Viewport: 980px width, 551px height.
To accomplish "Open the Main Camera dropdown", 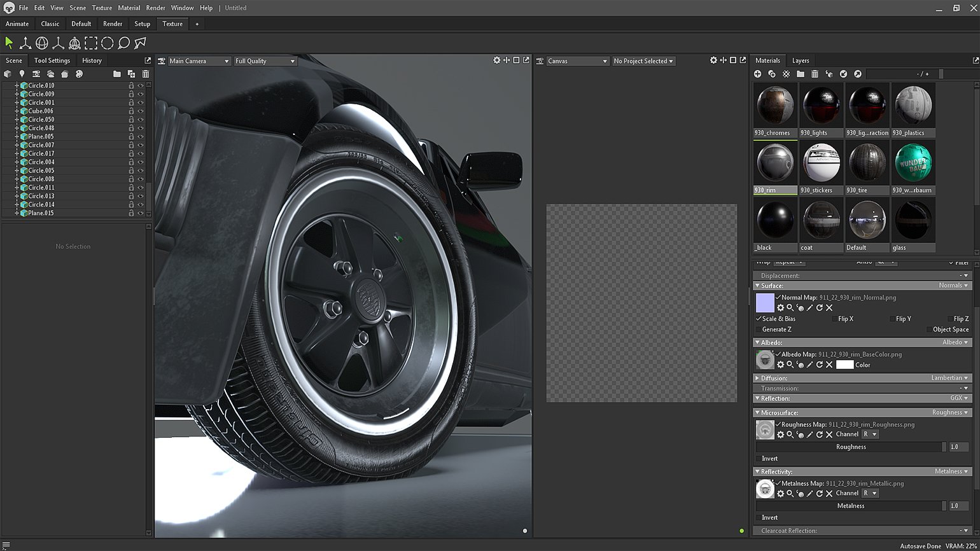I will (199, 61).
